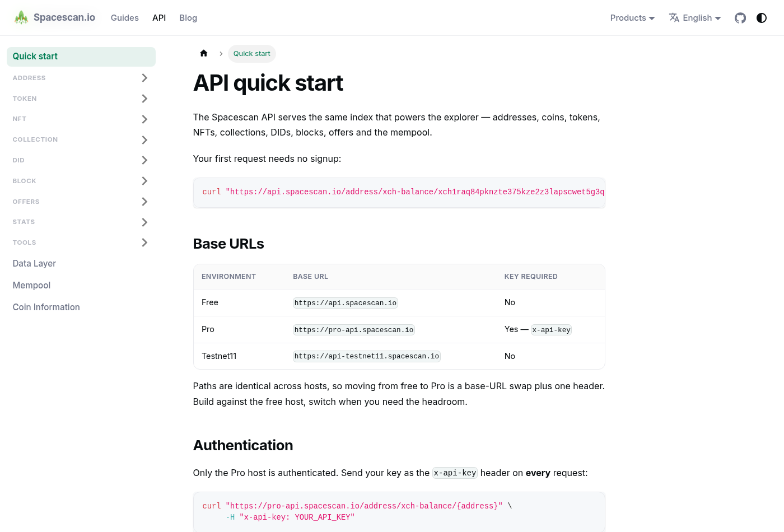
Task: Open the Guides nav item
Action: (x=125, y=18)
